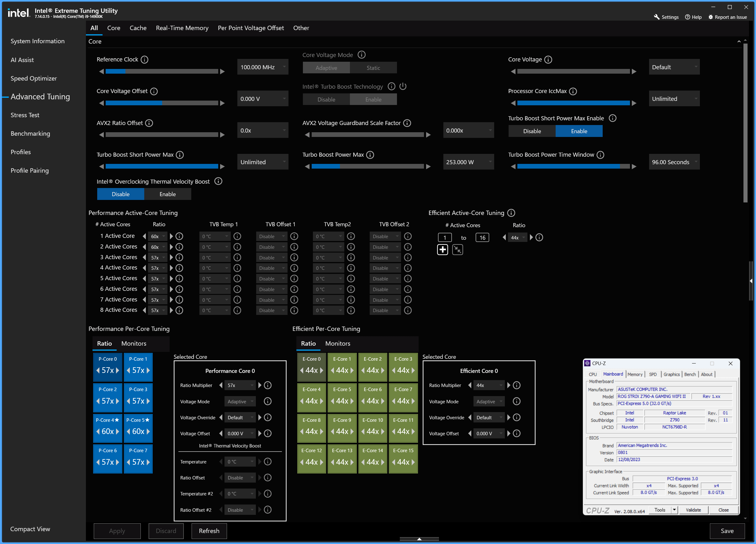This screenshot has height=544, width=756.
Task: Click the remove-range icon beside the plus button
Action: [x=458, y=249]
